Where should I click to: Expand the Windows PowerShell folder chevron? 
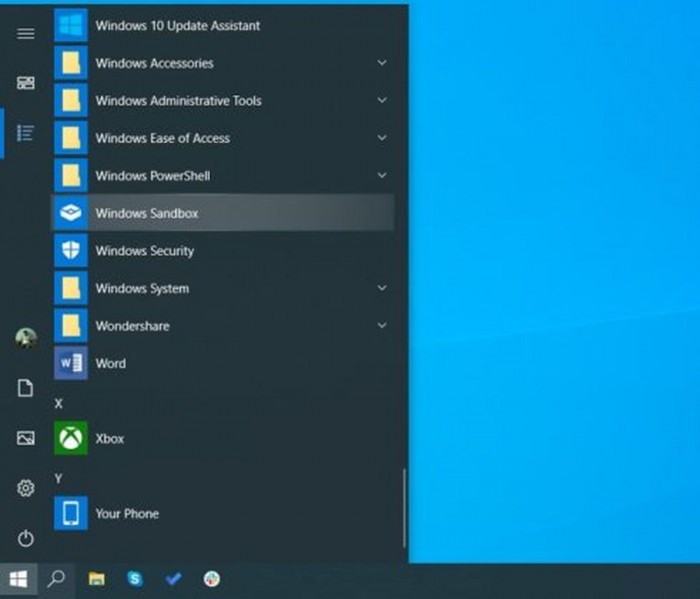[381, 176]
